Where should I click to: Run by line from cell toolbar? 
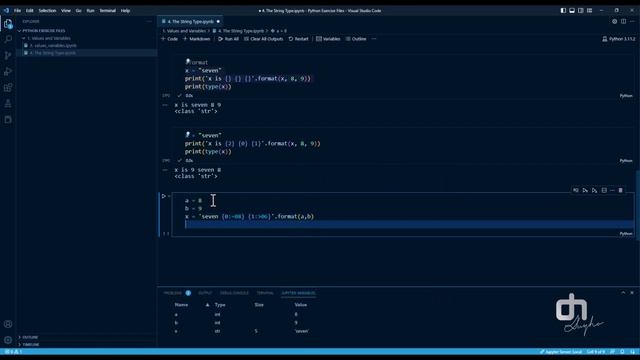coord(576,190)
